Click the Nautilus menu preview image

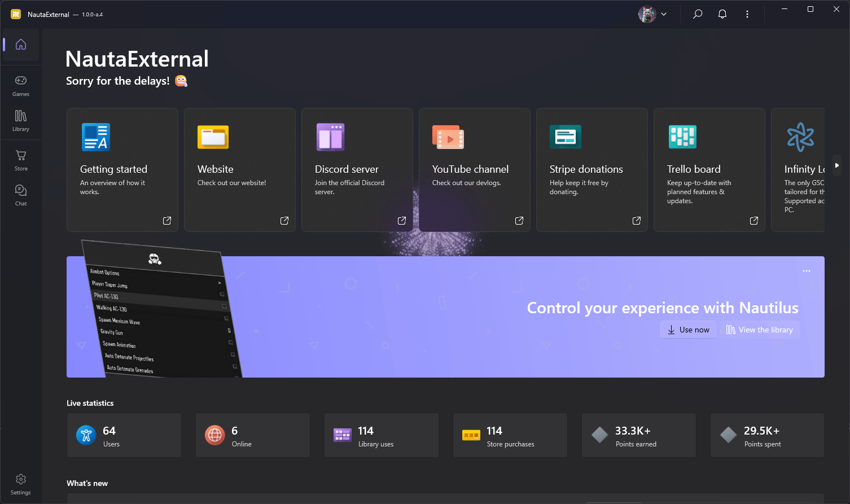coord(162,309)
